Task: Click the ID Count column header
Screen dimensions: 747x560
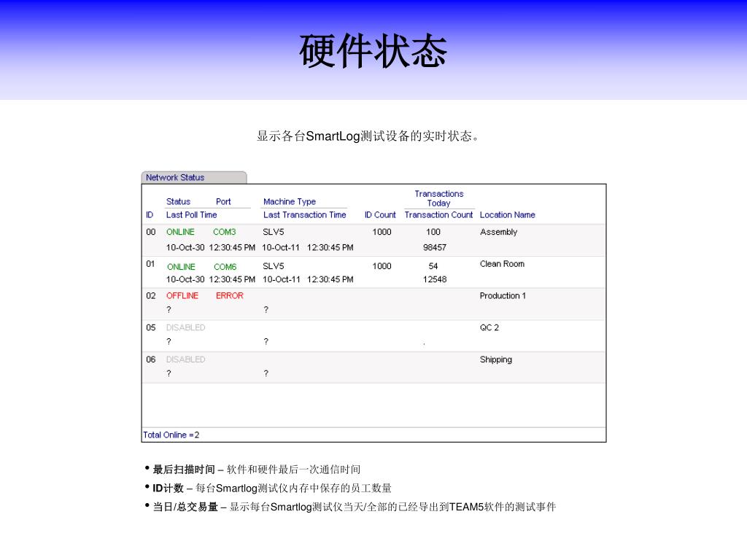Action: click(x=380, y=215)
